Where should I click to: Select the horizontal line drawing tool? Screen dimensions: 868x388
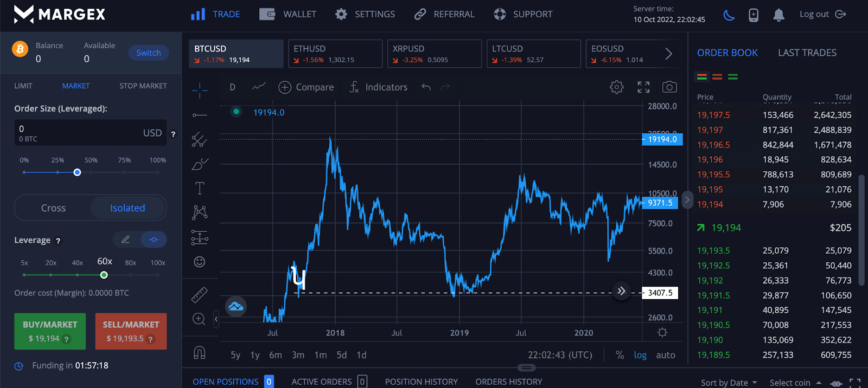(200, 115)
